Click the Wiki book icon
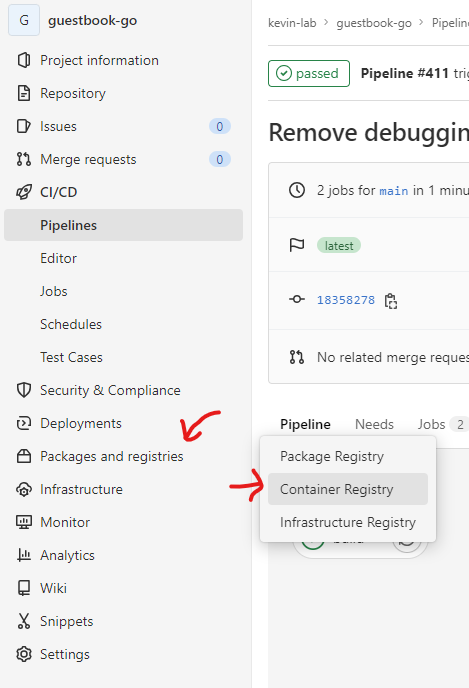469x688 pixels. tap(24, 588)
